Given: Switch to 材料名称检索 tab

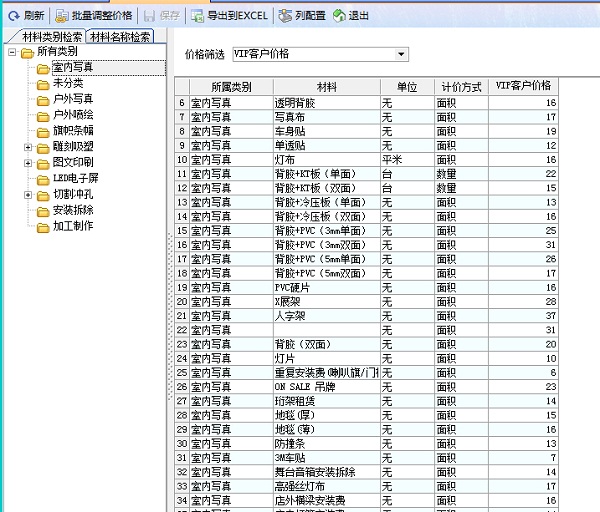Looking at the screenshot, I should 120,37.
